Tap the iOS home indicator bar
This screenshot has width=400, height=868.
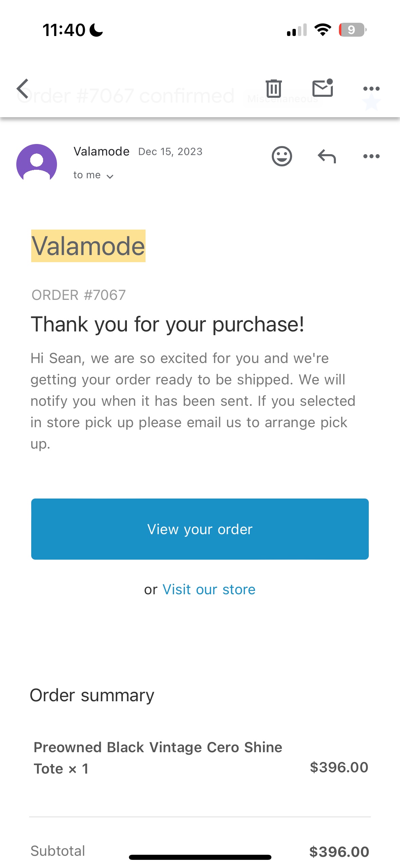click(x=200, y=857)
